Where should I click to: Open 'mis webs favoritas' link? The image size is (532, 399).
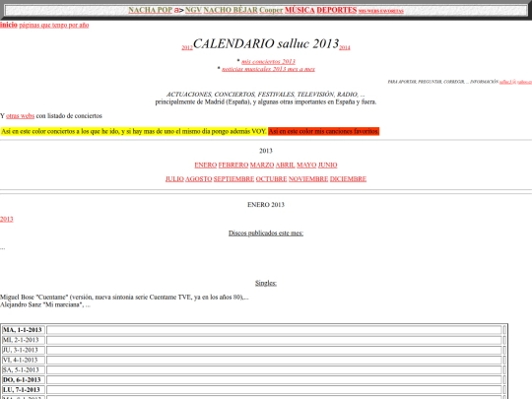[x=380, y=11]
